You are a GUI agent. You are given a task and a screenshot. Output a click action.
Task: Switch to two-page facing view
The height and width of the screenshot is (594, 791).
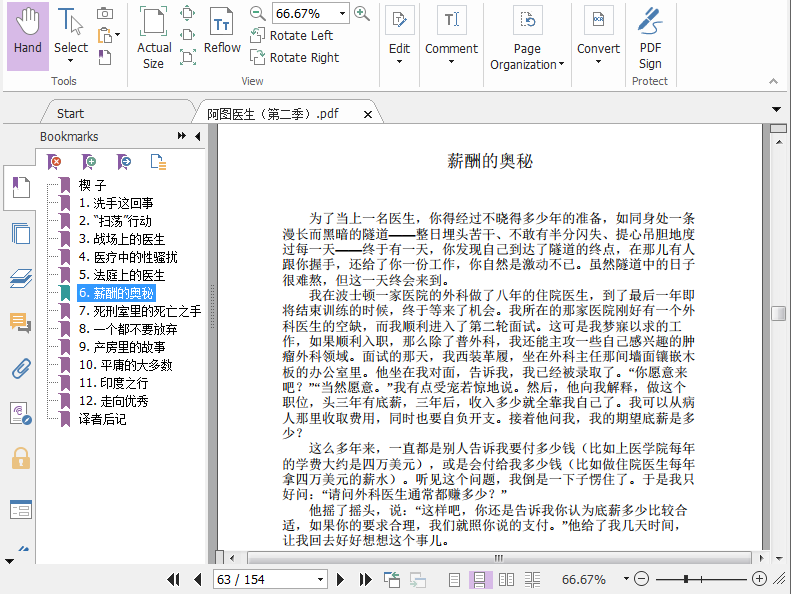pos(506,579)
